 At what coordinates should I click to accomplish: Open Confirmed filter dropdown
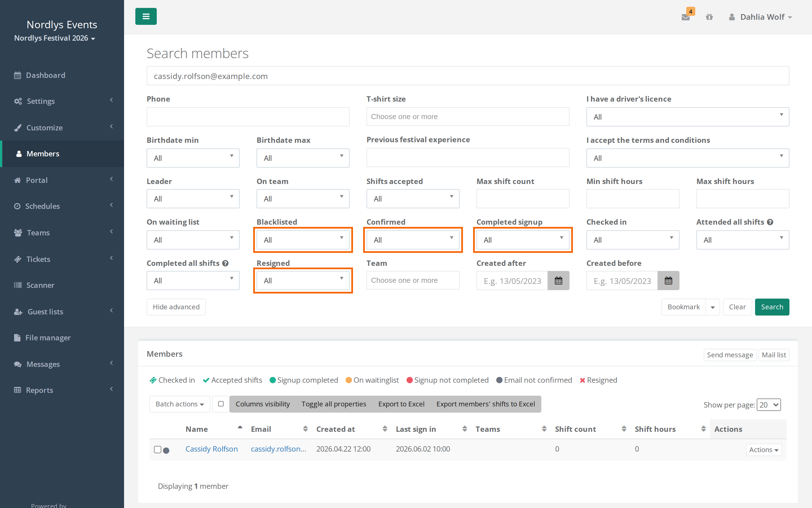(413, 240)
